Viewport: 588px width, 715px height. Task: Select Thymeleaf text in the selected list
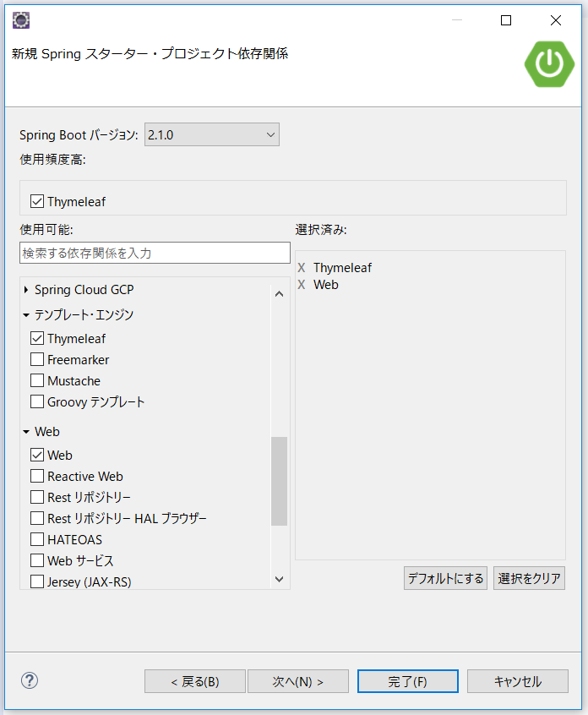tap(342, 268)
